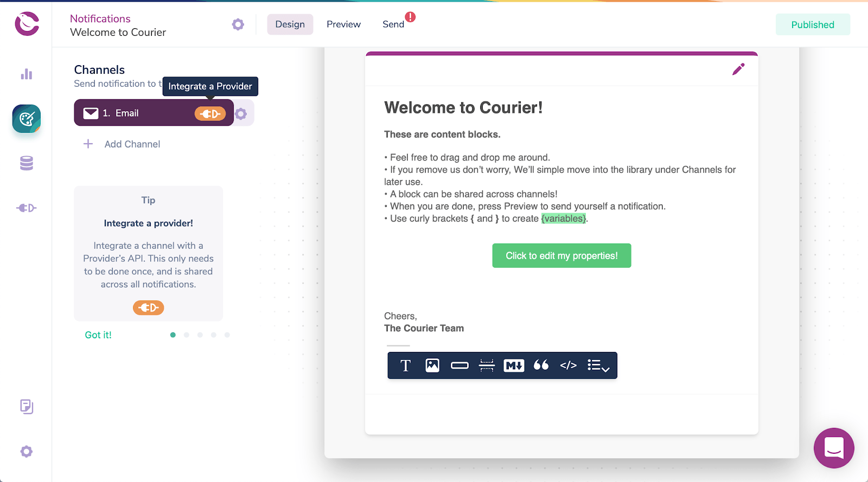
Task: Add a Markdown block from toolbar
Action: point(514,365)
